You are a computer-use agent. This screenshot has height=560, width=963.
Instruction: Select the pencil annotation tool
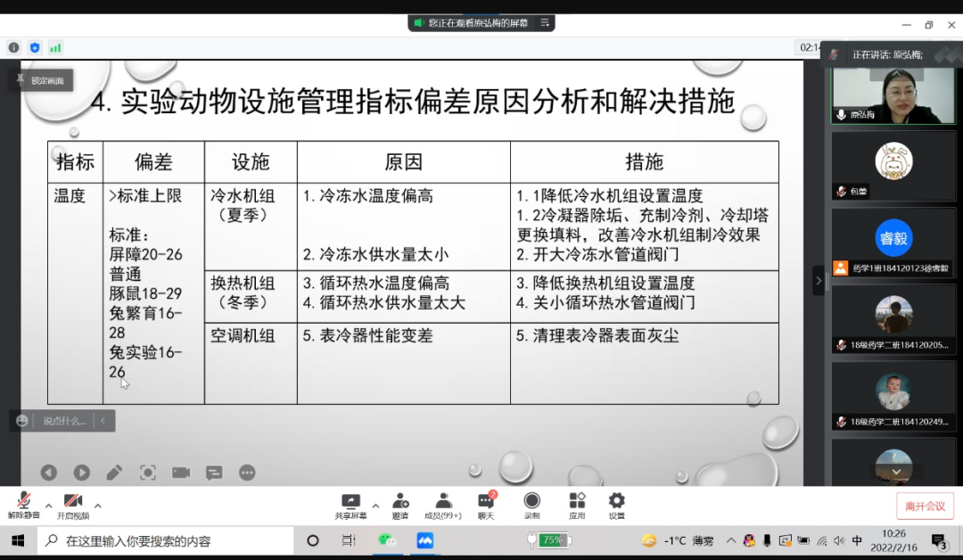tap(114, 473)
